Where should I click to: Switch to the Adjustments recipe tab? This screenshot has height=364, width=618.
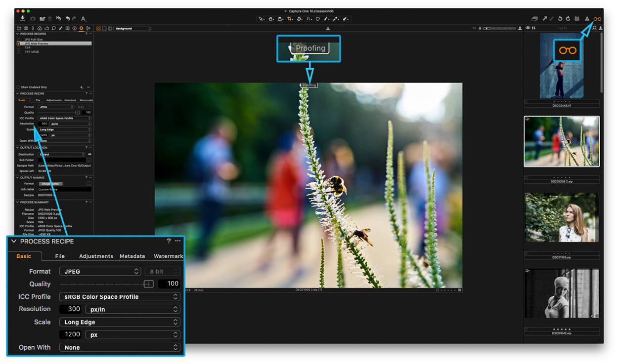point(96,256)
